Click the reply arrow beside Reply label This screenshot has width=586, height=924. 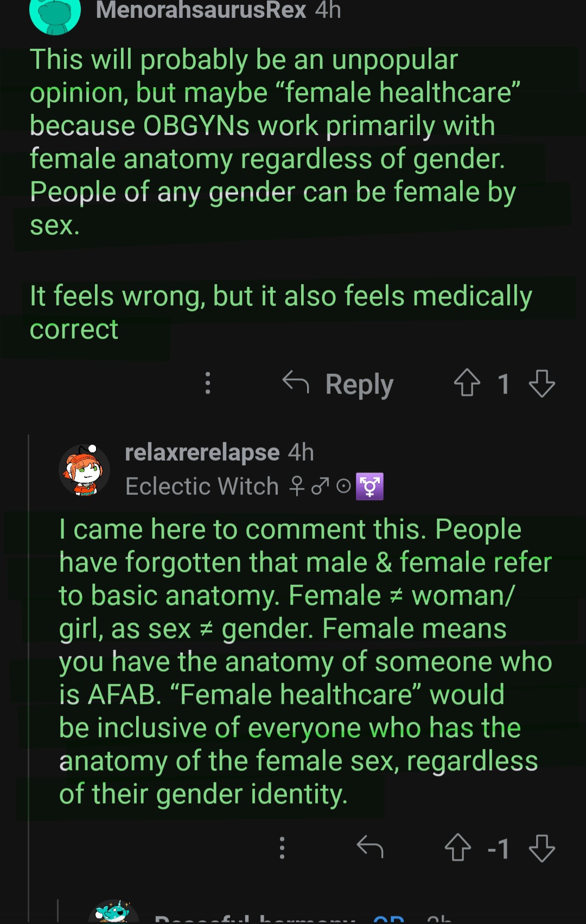(296, 382)
